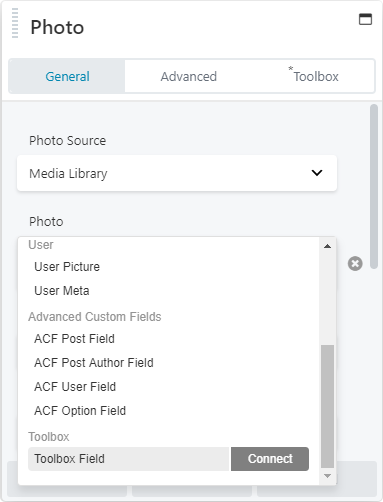Switch to the General tab

click(x=67, y=76)
